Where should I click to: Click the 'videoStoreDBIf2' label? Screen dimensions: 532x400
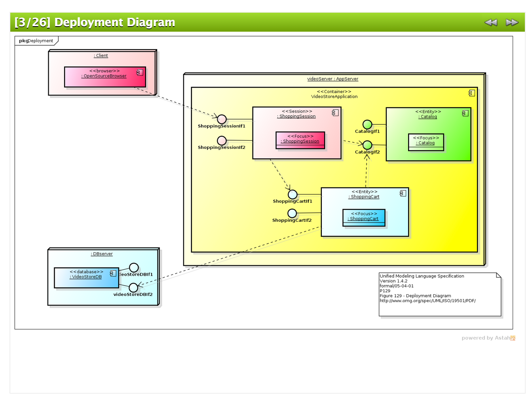tap(133, 295)
